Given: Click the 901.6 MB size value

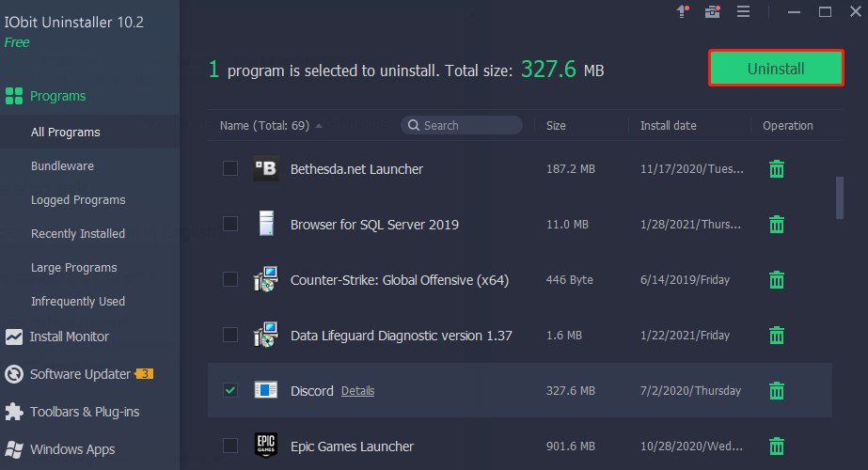Looking at the screenshot, I should tap(571, 446).
